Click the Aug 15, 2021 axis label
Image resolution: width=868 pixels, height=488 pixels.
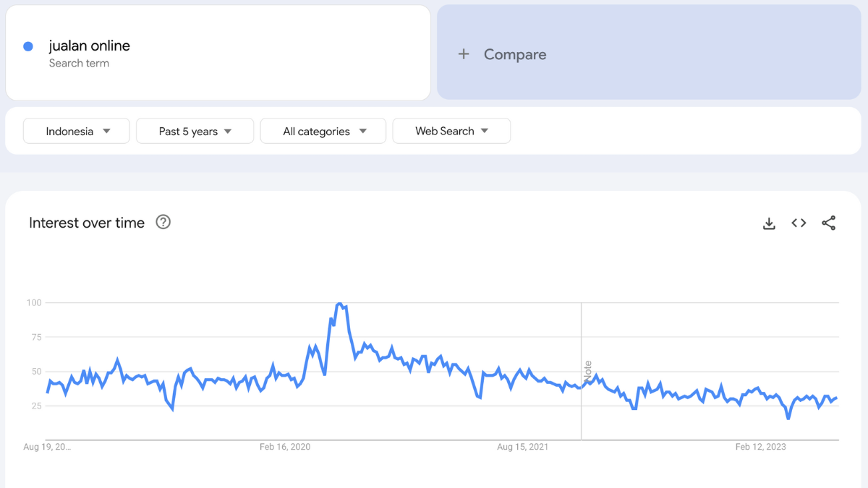click(523, 447)
